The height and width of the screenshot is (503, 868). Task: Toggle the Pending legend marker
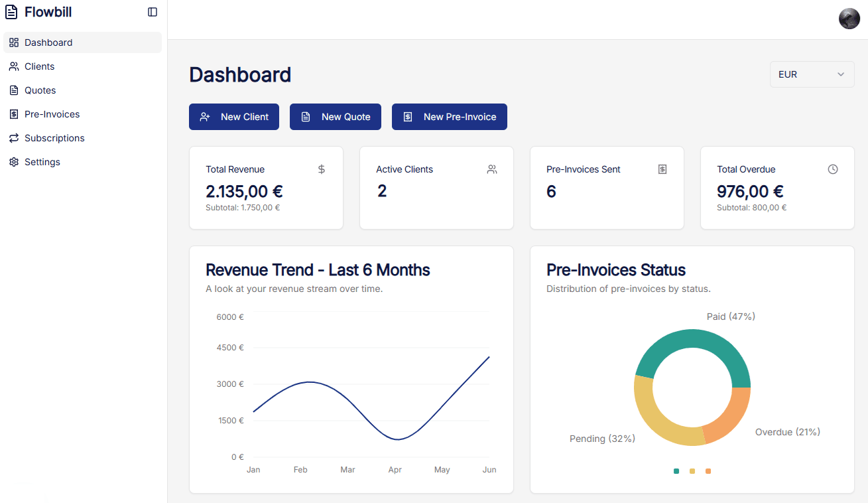click(x=692, y=471)
